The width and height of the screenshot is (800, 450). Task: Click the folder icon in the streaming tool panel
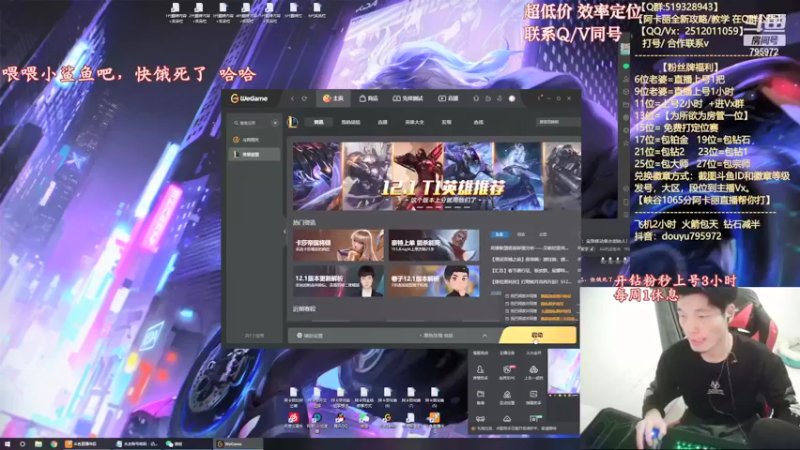[480, 396]
